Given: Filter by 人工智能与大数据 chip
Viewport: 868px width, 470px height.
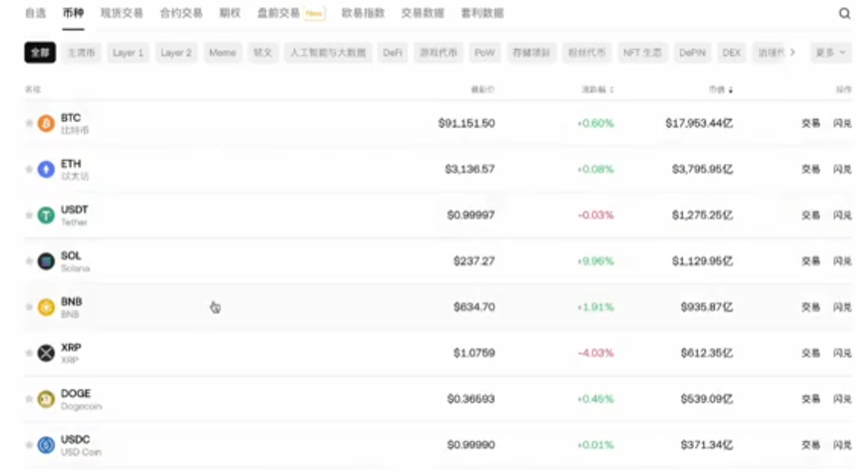Looking at the screenshot, I should pyautogui.click(x=328, y=52).
